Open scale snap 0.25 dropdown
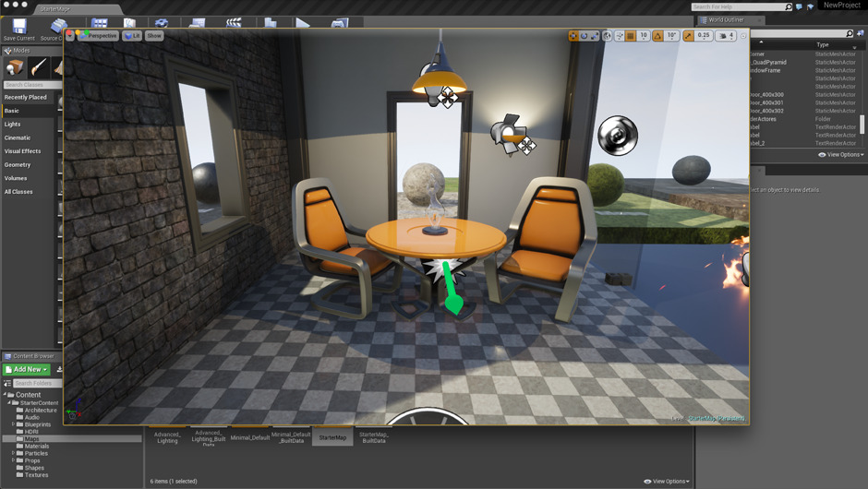 pos(704,35)
